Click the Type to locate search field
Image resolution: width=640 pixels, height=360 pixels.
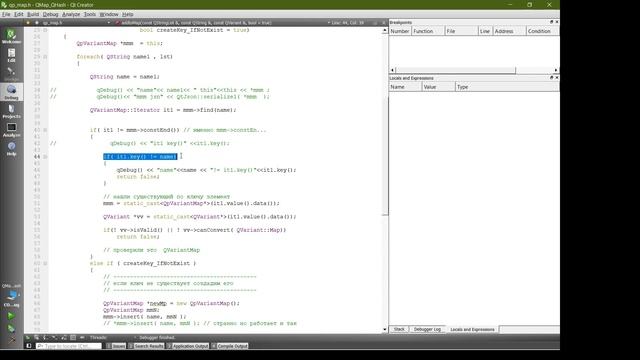click(69, 346)
